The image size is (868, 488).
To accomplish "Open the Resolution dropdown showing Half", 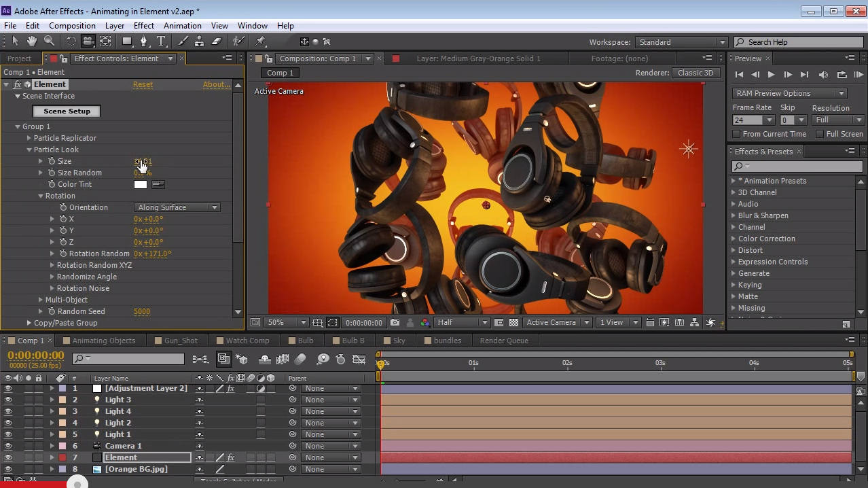I will coord(461,322).
